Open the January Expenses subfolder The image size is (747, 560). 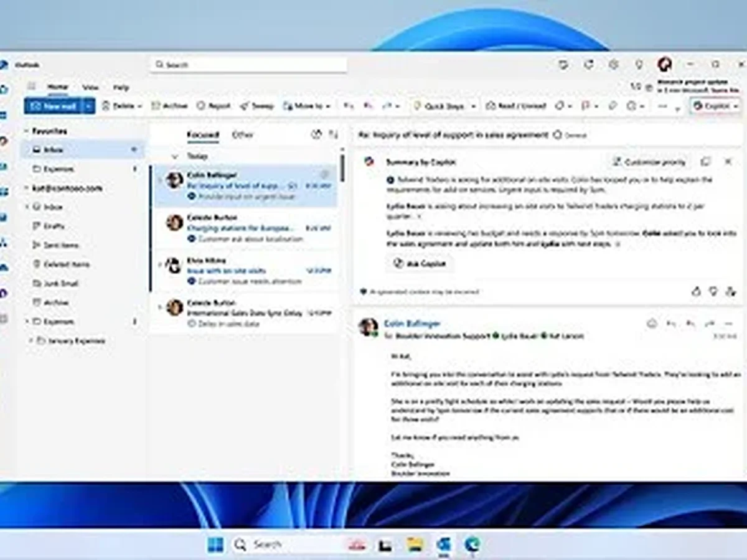pyautogui.click(x=83, y=341)
